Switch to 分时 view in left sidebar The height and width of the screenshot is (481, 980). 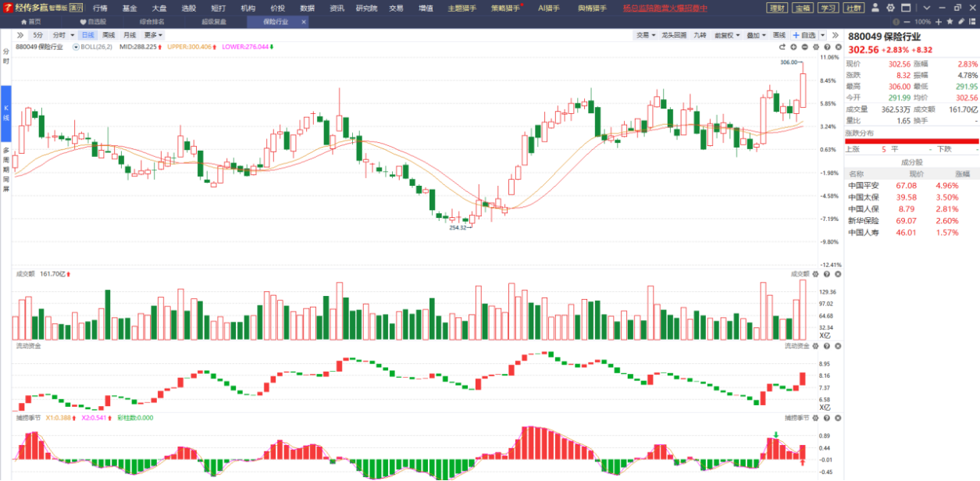[5, 55]
